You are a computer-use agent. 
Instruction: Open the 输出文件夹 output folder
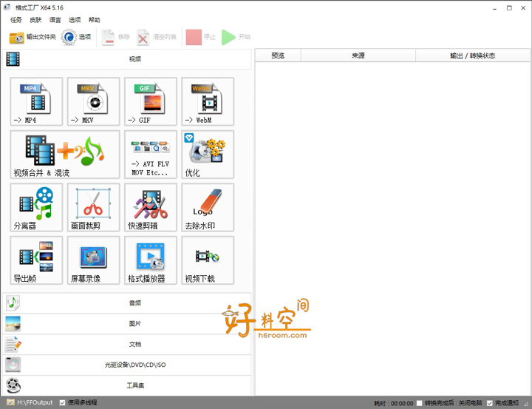click(x=33, y=37)
